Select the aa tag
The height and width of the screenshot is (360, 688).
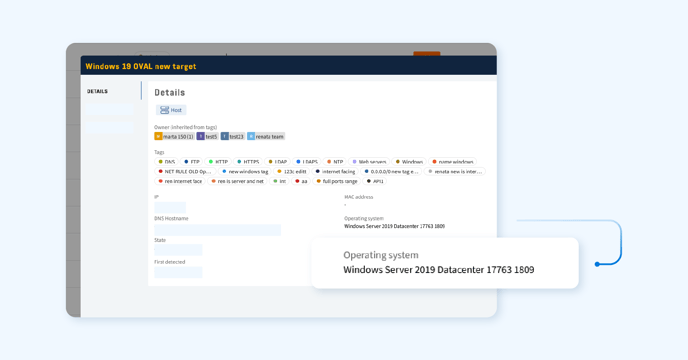pyautogui.click(x=301, y=181)
